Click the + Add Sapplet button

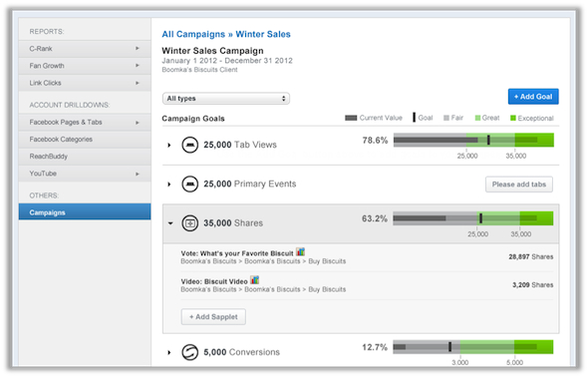tap(213, 316)
